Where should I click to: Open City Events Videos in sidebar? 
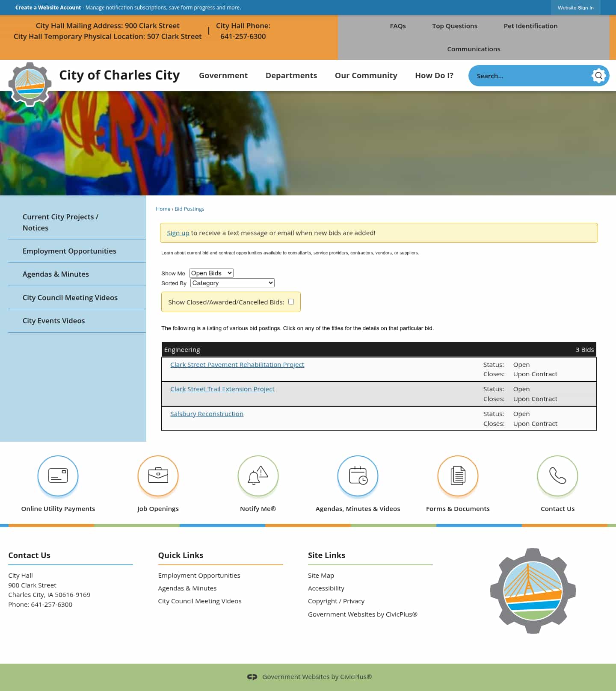coord(77,321)
